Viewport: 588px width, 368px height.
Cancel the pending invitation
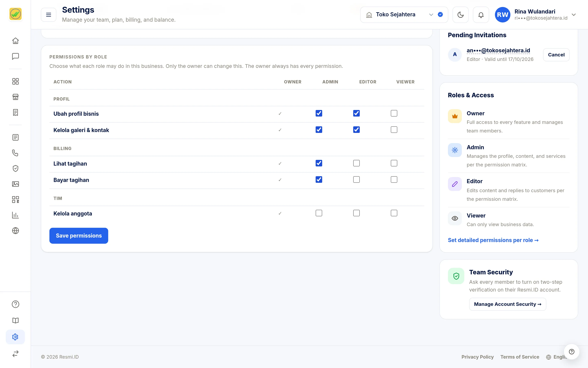point(556,55)
